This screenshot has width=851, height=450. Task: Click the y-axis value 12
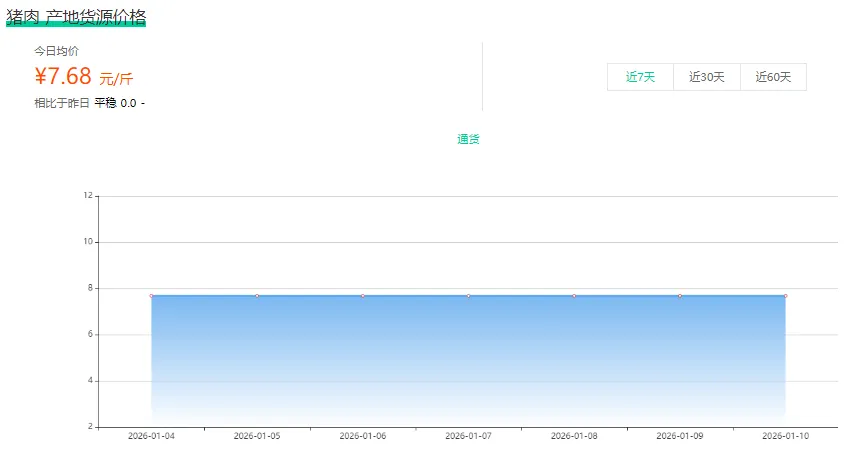pos(88,195)
